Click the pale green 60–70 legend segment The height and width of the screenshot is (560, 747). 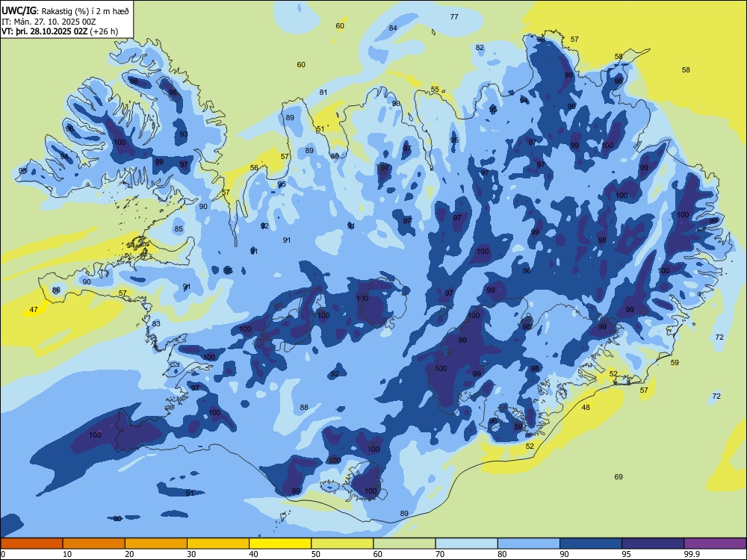tap(404, 544)
